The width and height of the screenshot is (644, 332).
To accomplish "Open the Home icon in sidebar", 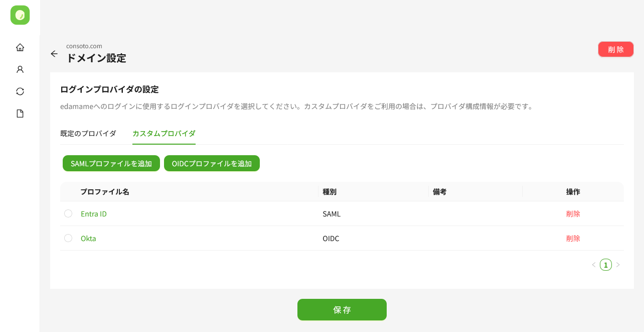I will point(20,47).
